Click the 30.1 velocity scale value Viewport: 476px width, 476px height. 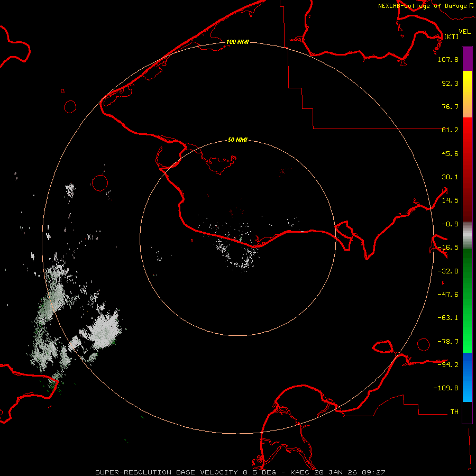pos(450,177)
